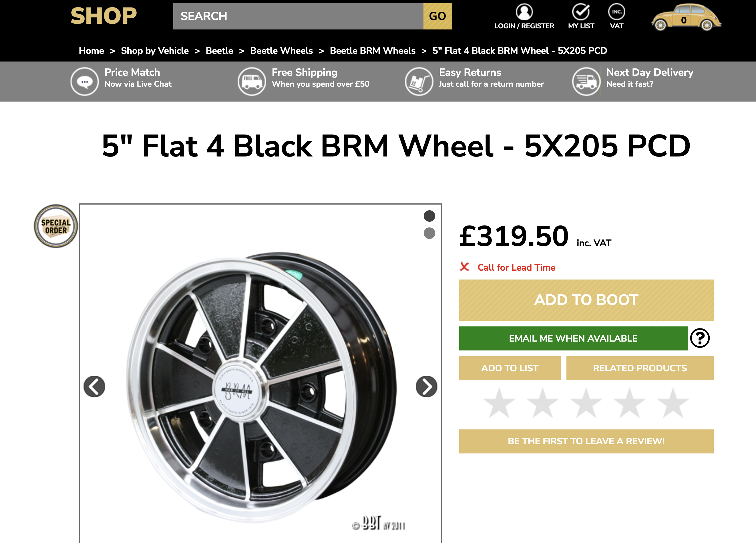Toggle the Inc. VAT price display

click(616, 12)
